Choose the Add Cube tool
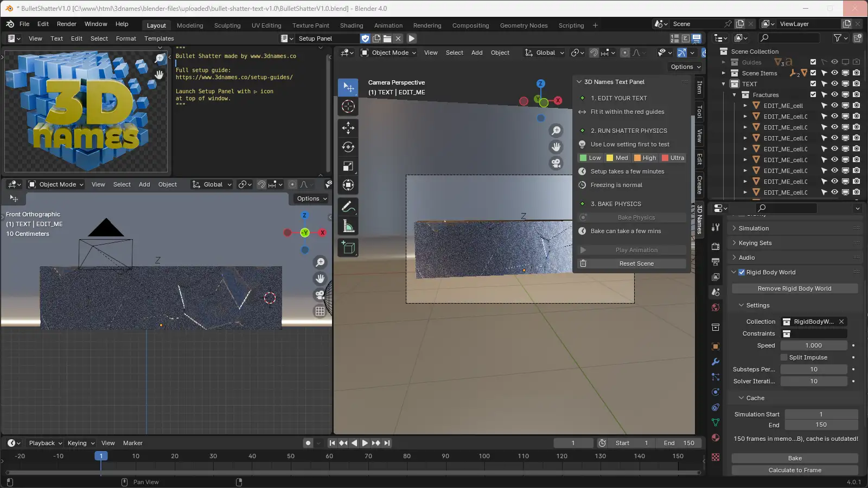Image resolution: width=868 pixels, height=488 pixels. pyautogui.click(x=348, y=248)
